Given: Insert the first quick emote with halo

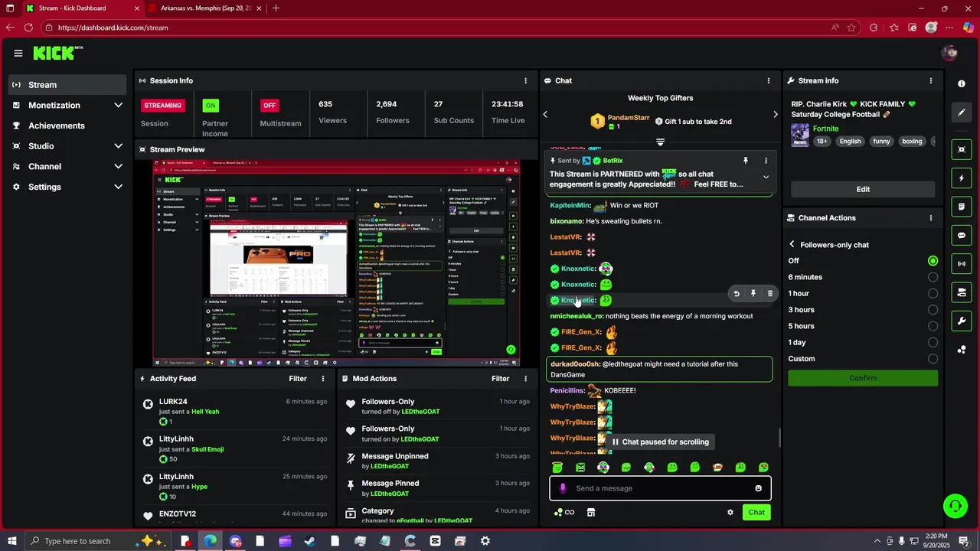Looking at the screenshot, I should point(557,467).
